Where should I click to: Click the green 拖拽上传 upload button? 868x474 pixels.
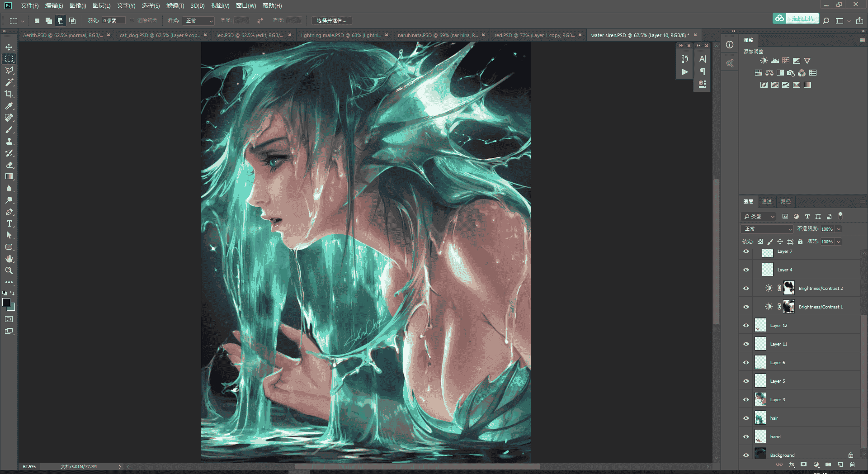point(796,19)
